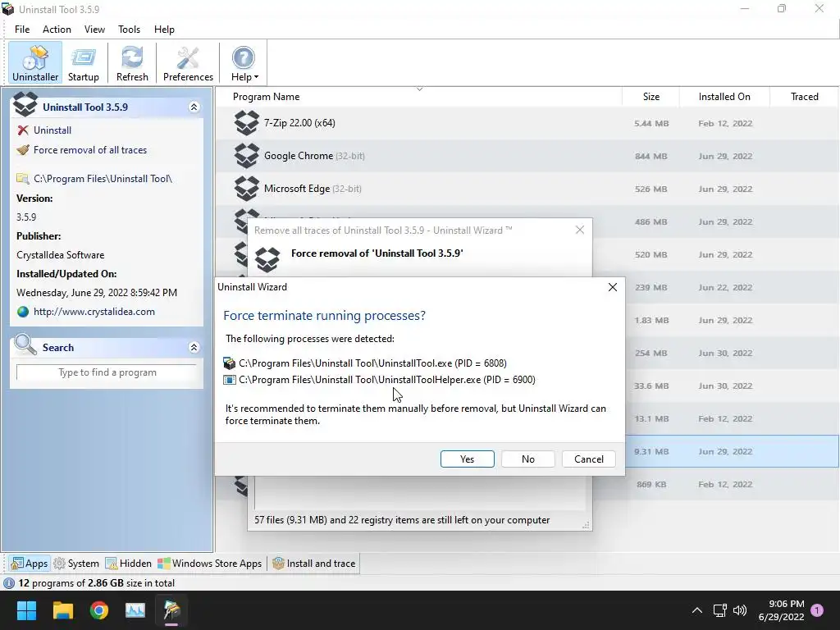Close the Remove all traces wizard window
This screenshot has height=630, width=840.
tap(580, 230)
